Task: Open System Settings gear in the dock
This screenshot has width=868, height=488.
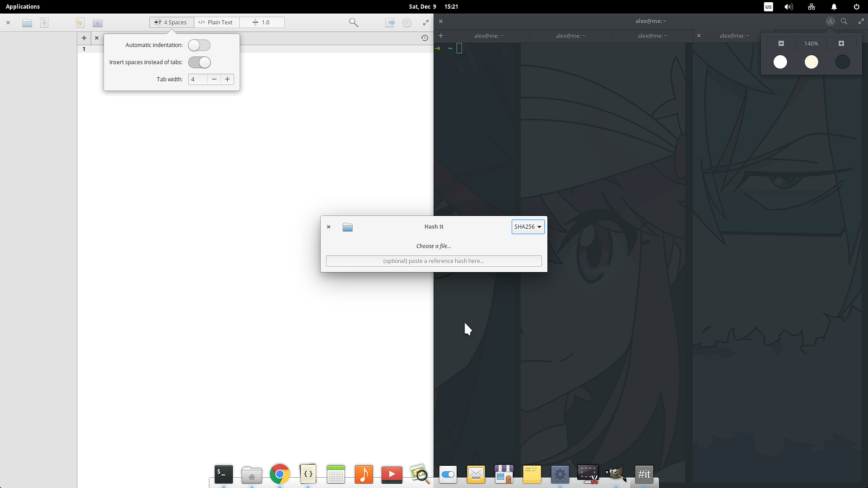Action: pos(560,474)
